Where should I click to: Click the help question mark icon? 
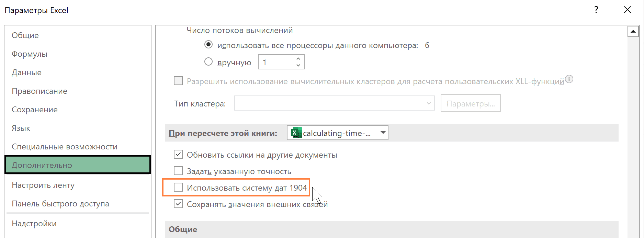click(x=596, y=10)
